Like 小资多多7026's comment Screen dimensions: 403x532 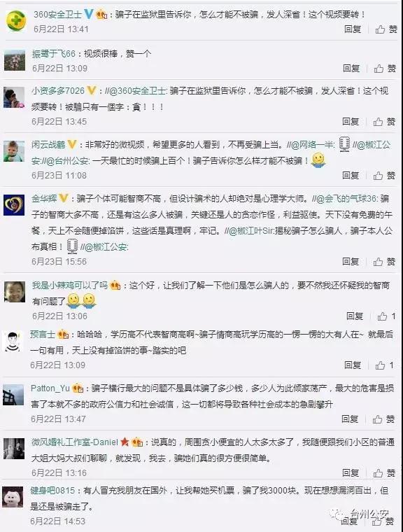pos(384,122)
